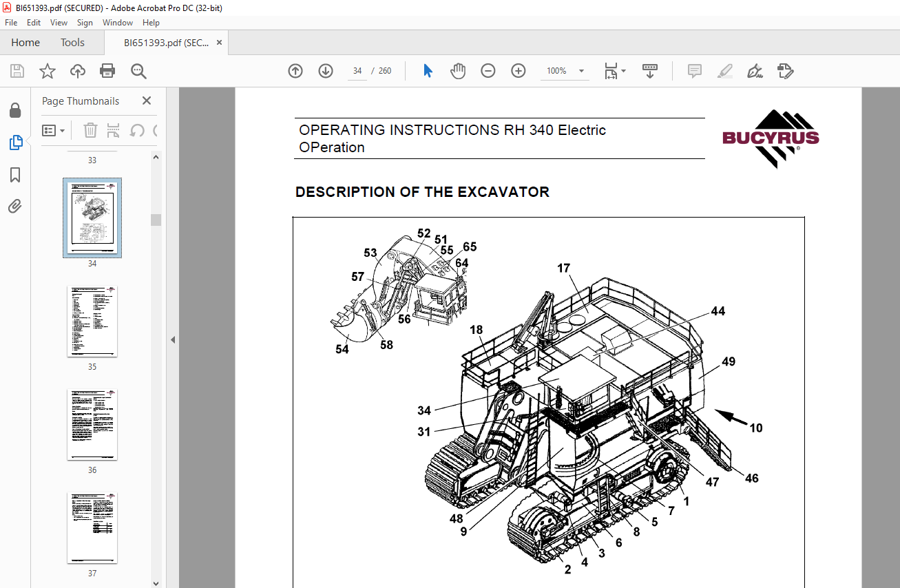Select the BI651393.pdf document tab
Image resolution: width=900 pixels, height=588 pixels.
(x=166, y=43)
